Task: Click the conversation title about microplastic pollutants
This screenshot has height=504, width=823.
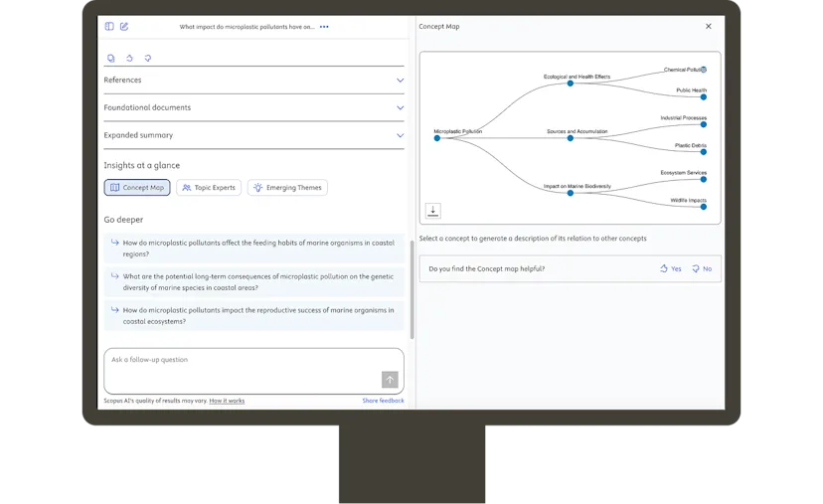Action: (x=247, y=27)
